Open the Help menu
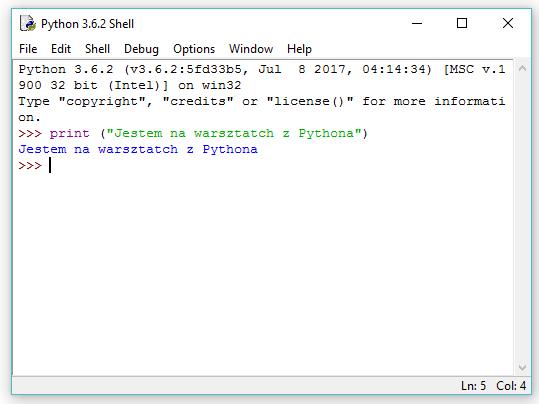 (x=299, y=49)
